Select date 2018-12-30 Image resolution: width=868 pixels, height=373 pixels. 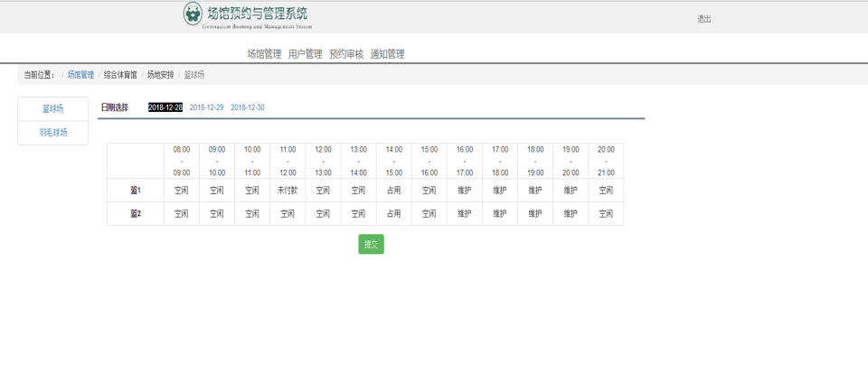point(248,107)
